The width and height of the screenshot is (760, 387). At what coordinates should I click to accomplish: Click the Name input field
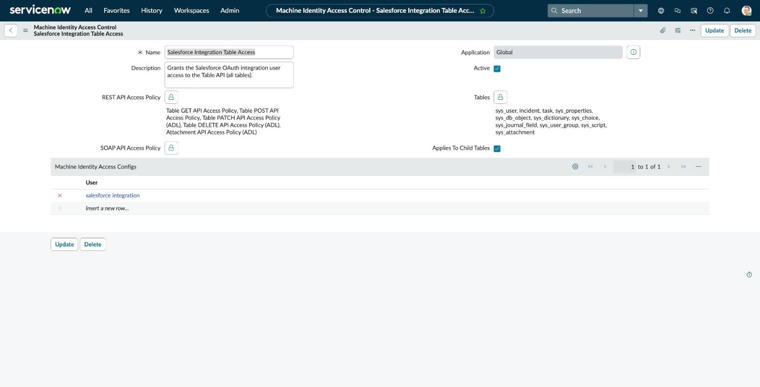click(229, 52)
